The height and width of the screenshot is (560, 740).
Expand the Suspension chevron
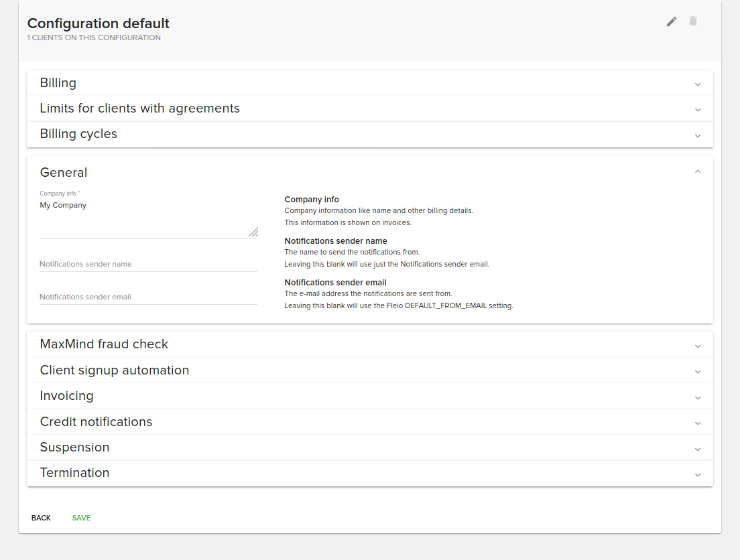pyautogui.click(x=698, y=449)
